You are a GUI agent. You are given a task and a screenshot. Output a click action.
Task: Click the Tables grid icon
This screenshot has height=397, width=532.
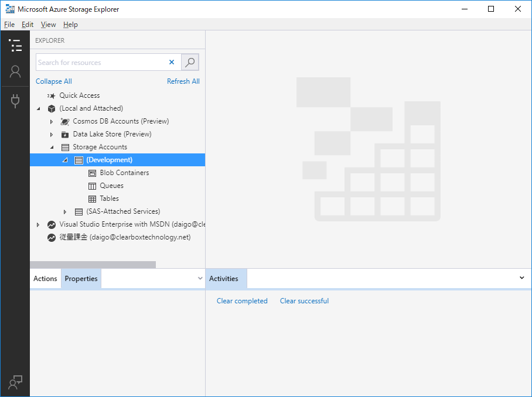coord(93,198)
